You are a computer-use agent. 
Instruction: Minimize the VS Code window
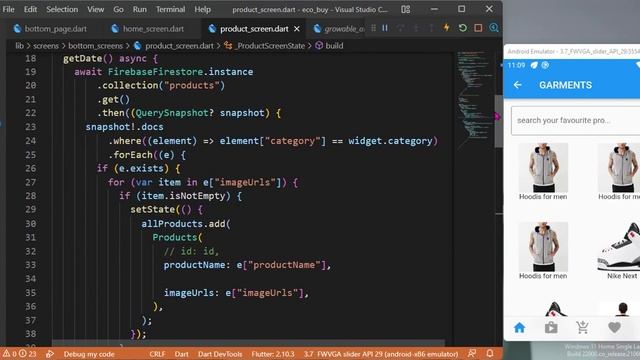434,9
